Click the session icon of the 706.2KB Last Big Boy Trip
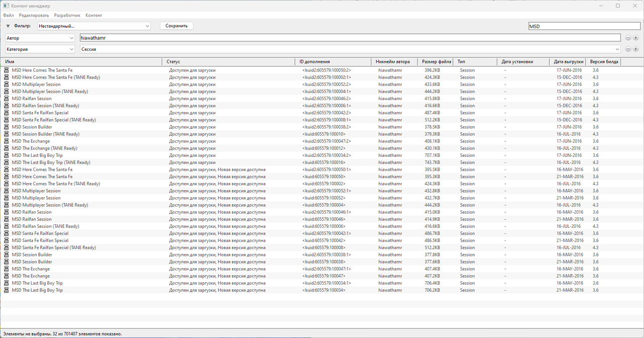644x338 pixels. (7, 290)
